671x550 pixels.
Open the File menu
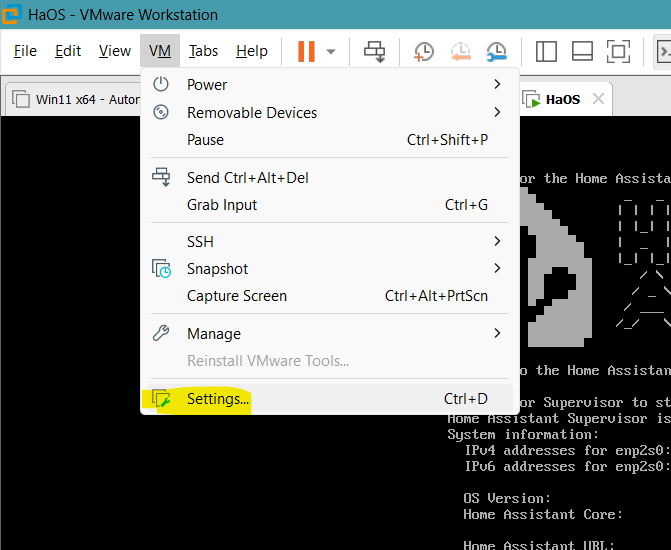tap(25, 51)
